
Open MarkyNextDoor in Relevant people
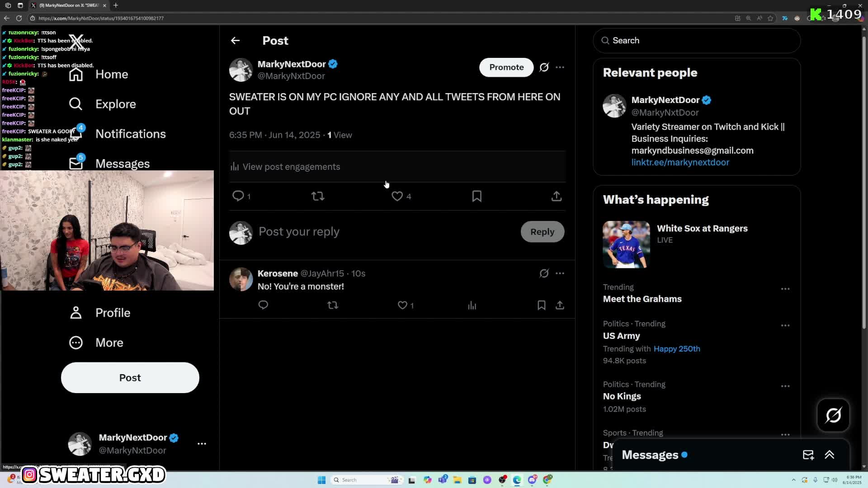tap(665, 100)
